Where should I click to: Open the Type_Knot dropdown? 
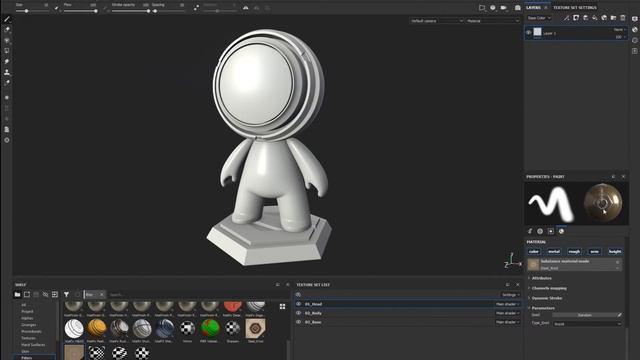pos(587,324)
